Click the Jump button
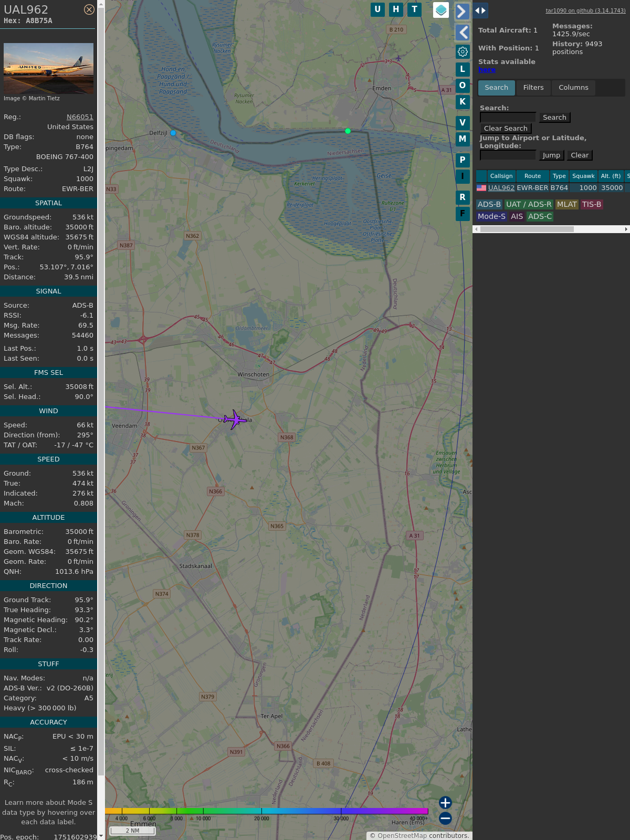 click(551, 155)
